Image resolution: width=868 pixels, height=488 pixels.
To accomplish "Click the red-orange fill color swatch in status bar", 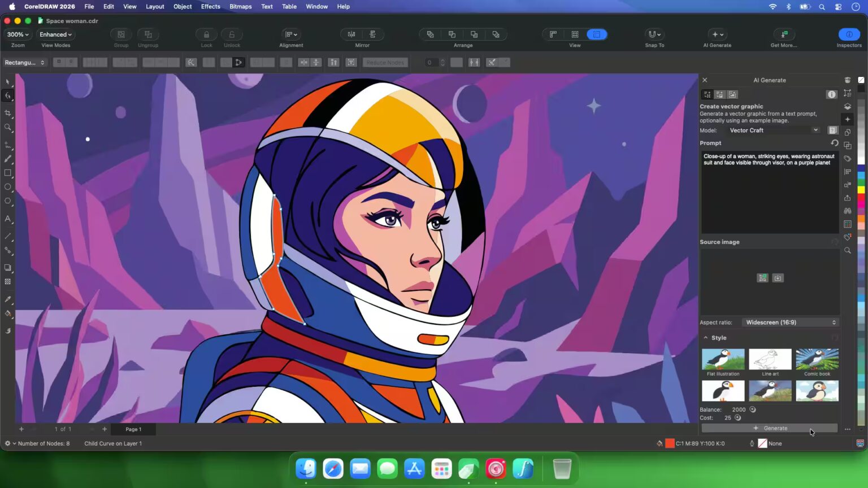I will [x=670, y=443].
